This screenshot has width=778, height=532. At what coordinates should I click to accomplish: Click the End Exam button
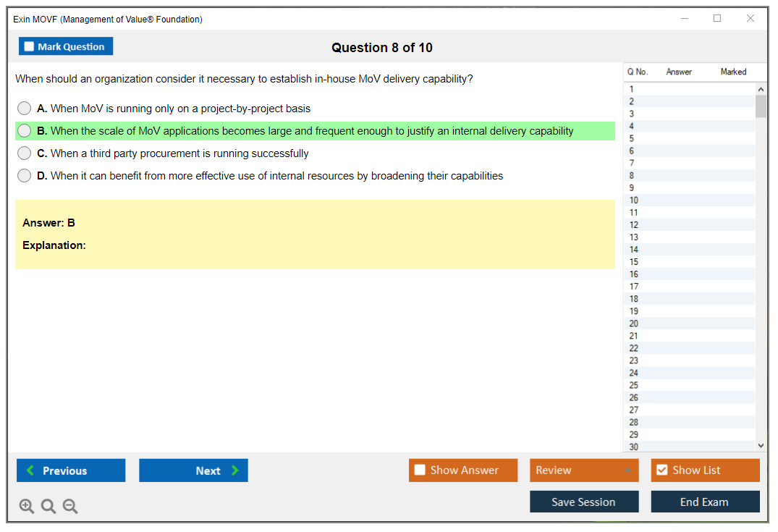(x=704, y=502)
